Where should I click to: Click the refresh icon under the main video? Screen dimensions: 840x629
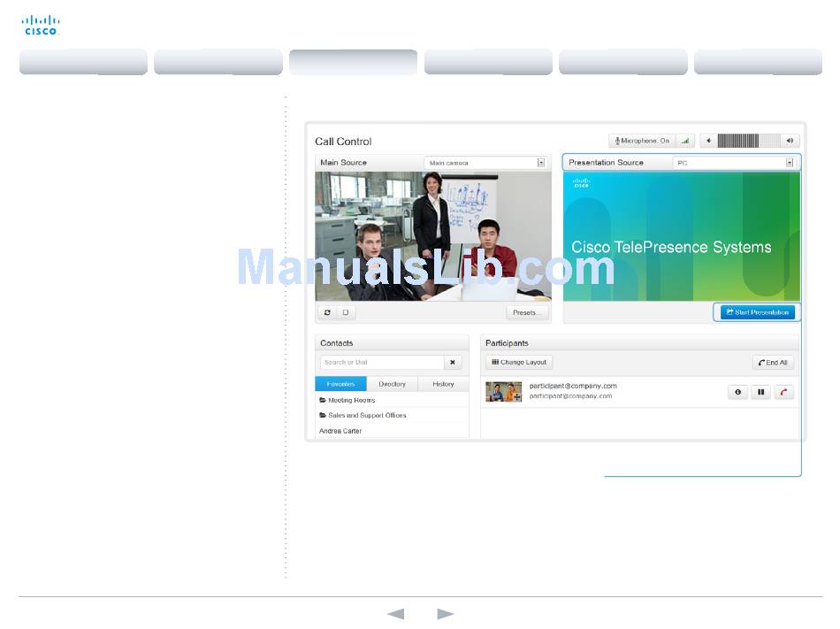click(327, 312)
